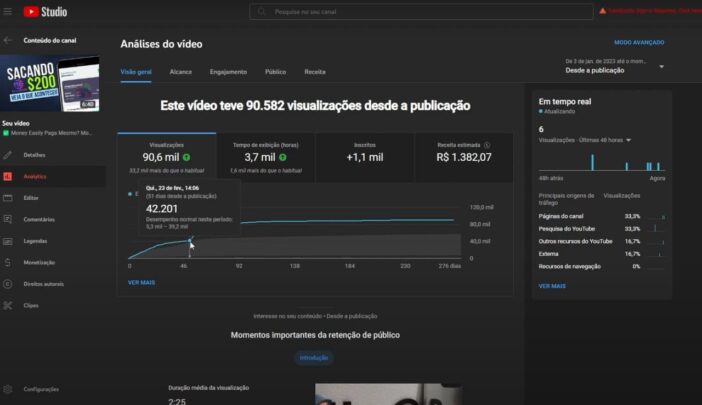Expand the Desde a publicação date range dropdown
Image resolution: width=702 pixels, height=405 pixels.
[x=661, y=67]
